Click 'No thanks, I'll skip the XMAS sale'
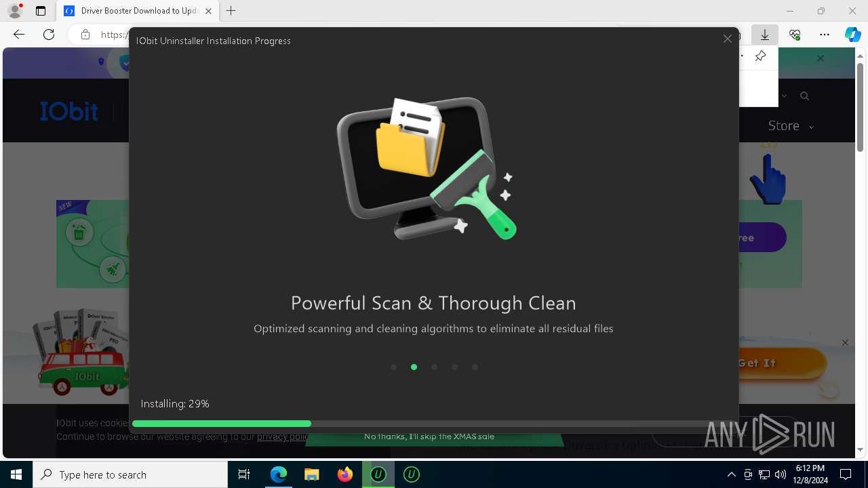The height and width of the screenshot is (488, 868). point(429,436)
